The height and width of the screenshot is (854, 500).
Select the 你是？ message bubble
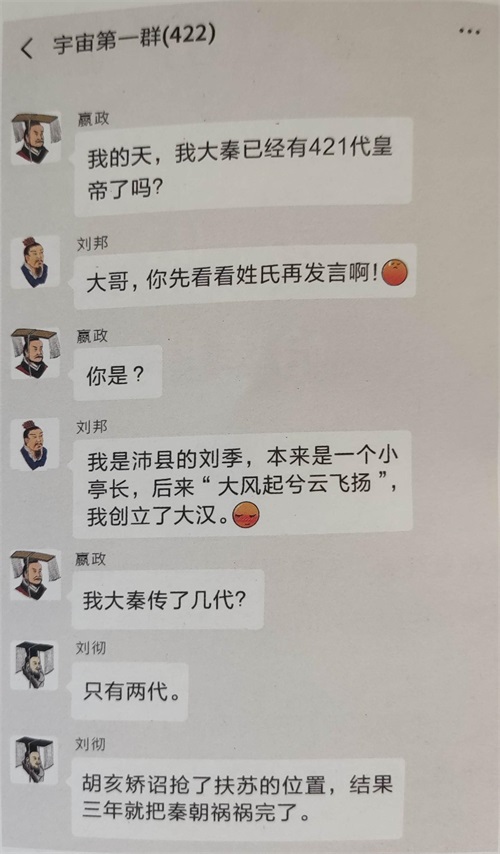click(118, 374)
